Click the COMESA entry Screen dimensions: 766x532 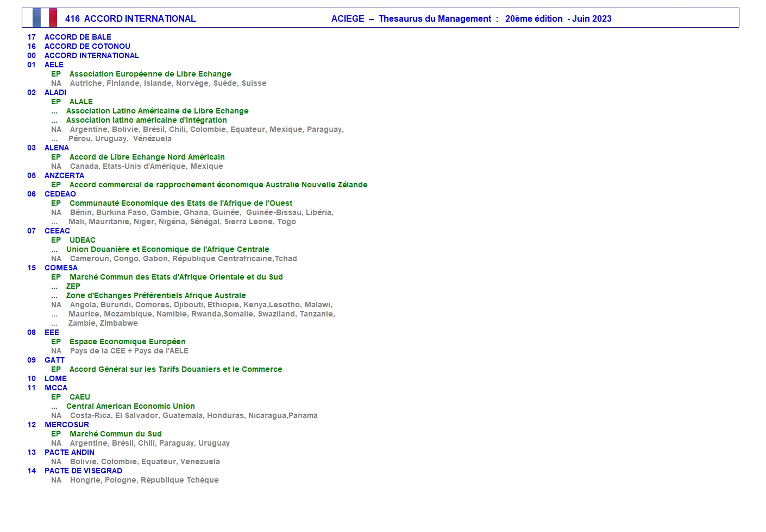[x=61, y=268]
